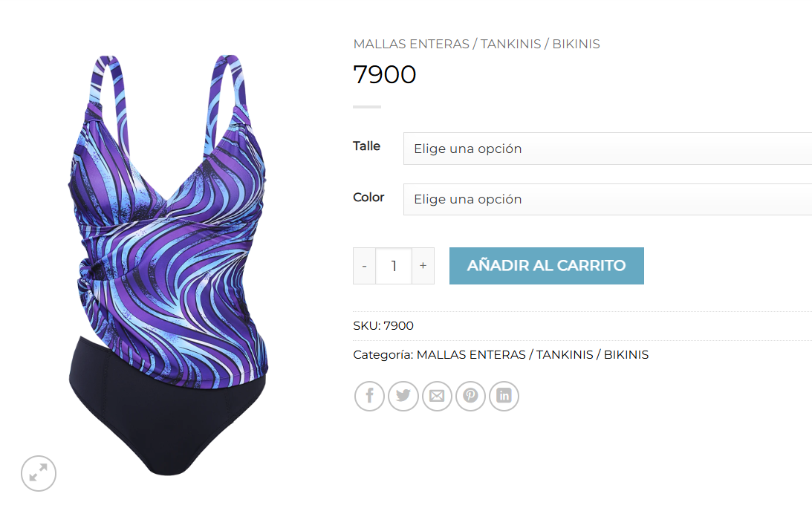This screenshot has width=812, height=511.
Task: Open image zoom lightbox icon
Action: (x=39, y=473)
